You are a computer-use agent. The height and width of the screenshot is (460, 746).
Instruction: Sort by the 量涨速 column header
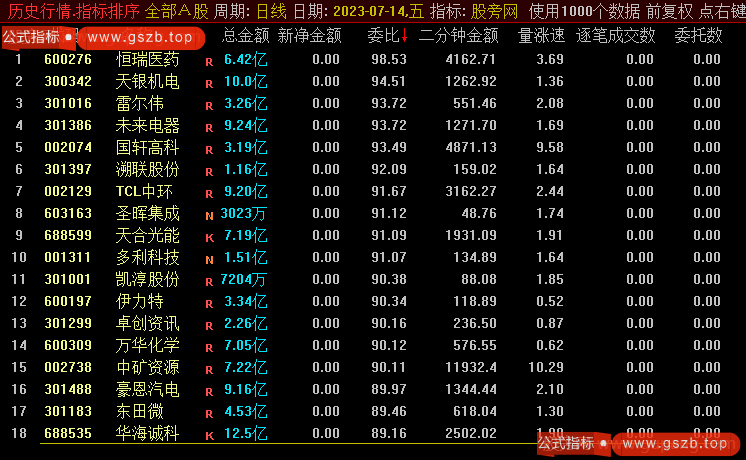540,35
